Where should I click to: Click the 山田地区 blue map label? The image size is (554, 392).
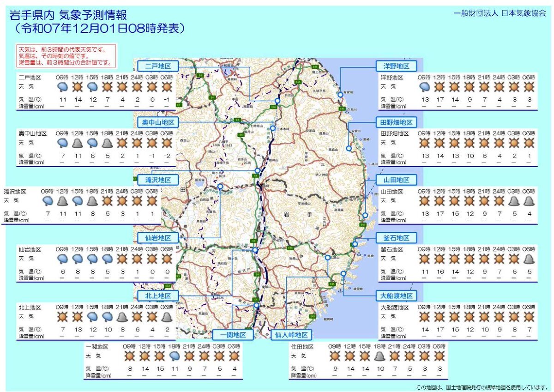[x=396, y=180]
